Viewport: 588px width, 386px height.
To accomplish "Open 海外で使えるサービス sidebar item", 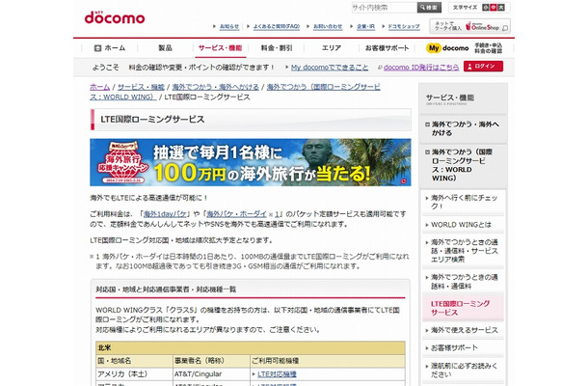I will pos(463,330).
